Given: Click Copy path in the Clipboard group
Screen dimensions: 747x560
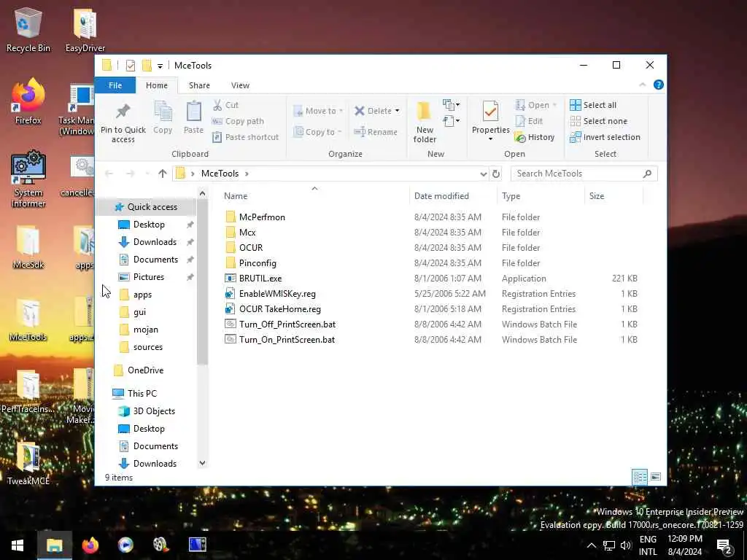Looking at the screenshot, I should click(x=238, y=121).
